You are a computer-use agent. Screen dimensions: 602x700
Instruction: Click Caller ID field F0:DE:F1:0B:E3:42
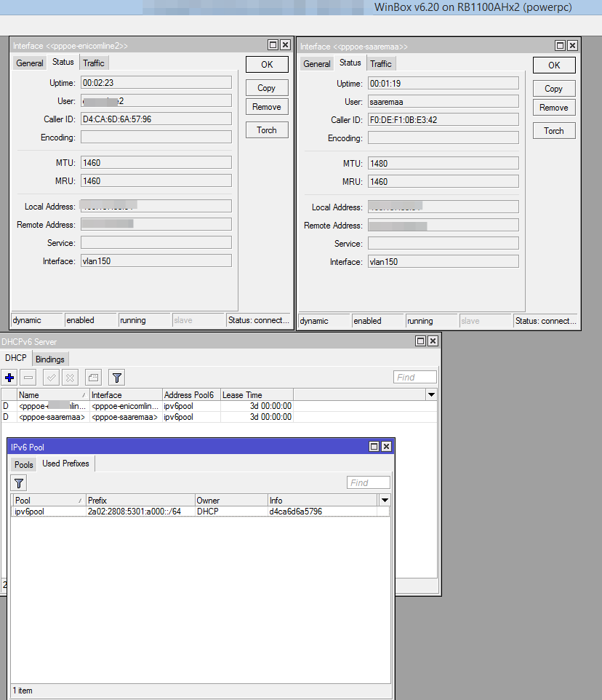pos(444,120)
